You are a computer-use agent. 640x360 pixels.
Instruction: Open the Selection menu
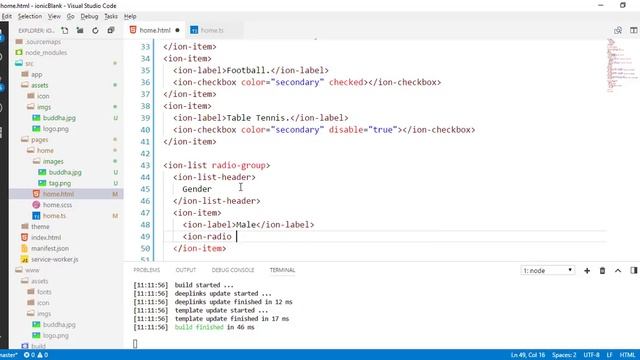coord(30,16)
